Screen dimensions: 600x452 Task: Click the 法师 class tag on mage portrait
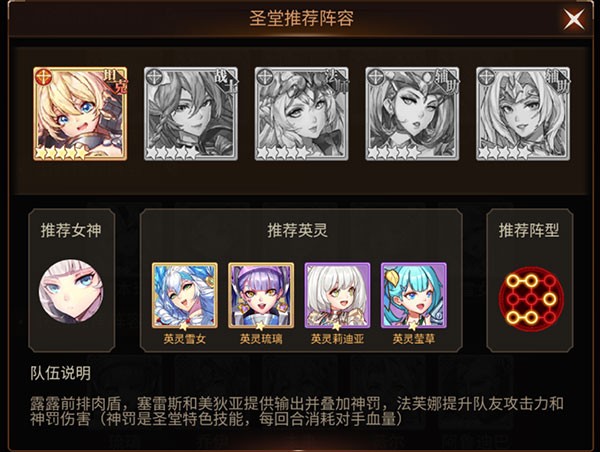[337, 82]
